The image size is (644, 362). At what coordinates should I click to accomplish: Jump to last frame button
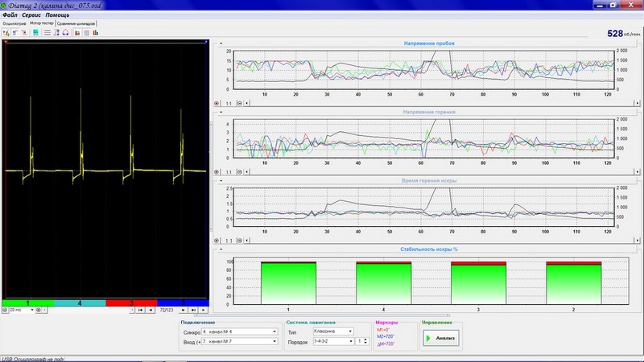193,311
